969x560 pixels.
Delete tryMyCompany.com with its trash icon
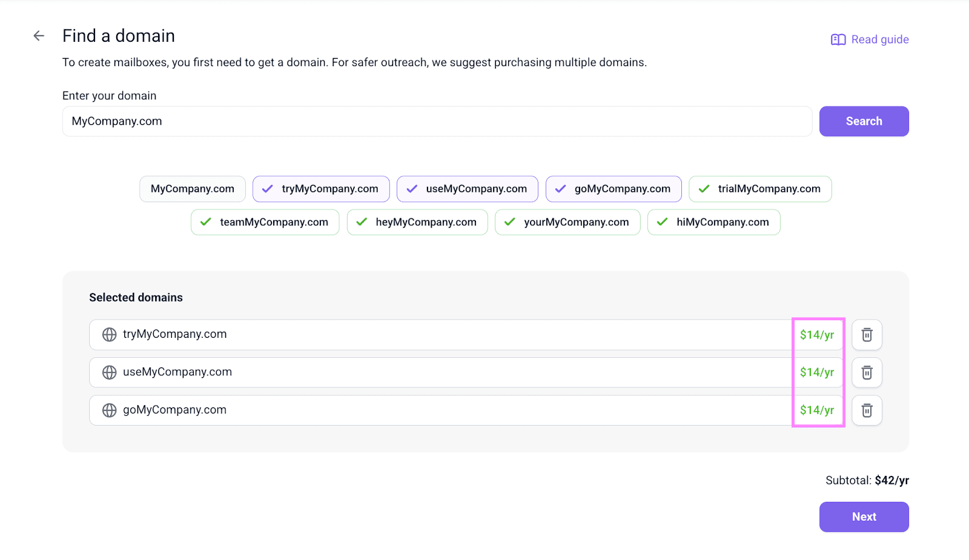point(867,335)
